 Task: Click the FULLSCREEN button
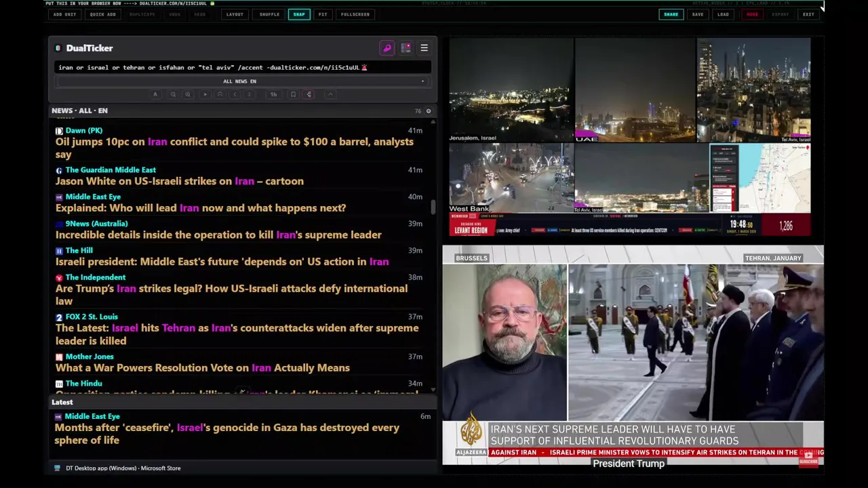click(355, 14)
